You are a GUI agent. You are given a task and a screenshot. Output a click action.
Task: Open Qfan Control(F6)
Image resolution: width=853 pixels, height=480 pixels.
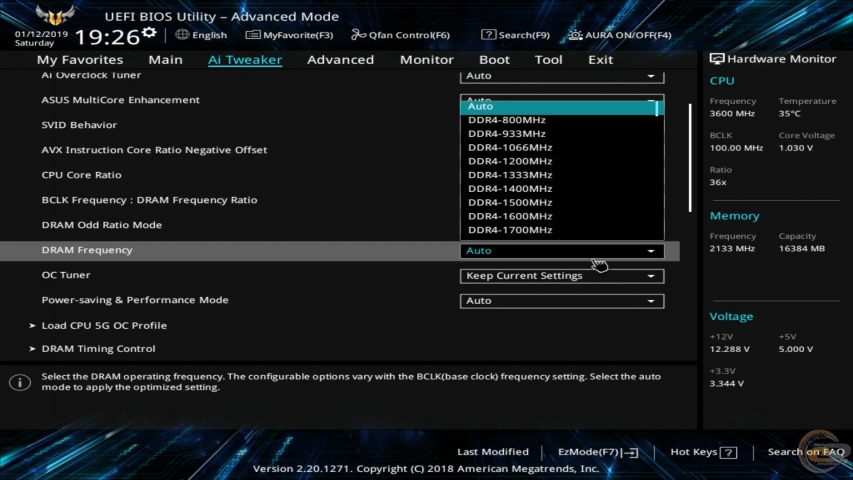[x=400, y=35]
